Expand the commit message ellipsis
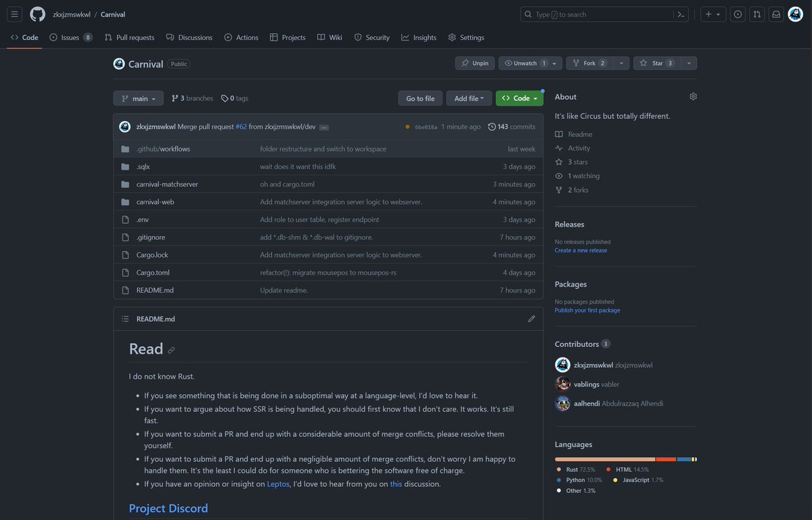Image resolution: width=812 pixels, height=520 pixels. coord(324,127)
